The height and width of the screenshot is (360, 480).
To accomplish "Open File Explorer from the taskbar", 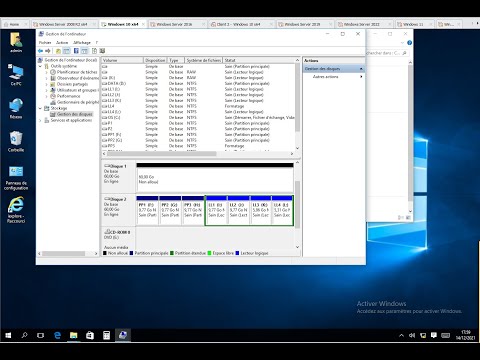I will (73, 335).
